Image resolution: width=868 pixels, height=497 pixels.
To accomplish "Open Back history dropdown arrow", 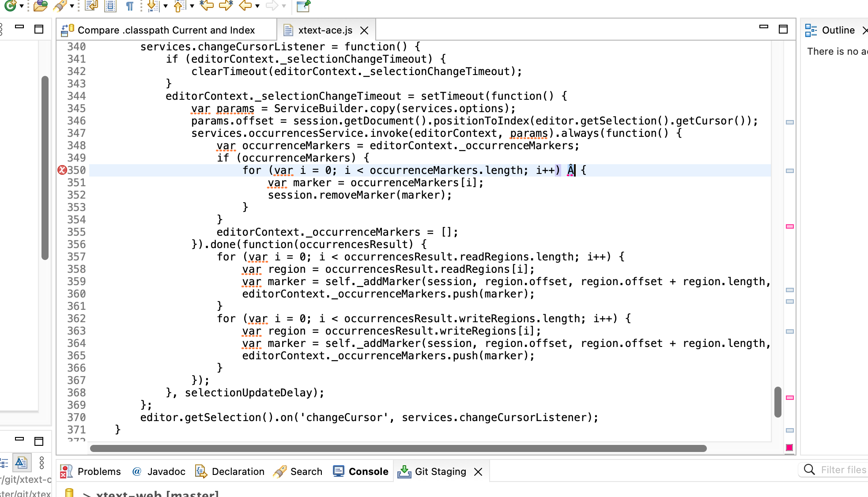I will (x=257, y=6).
